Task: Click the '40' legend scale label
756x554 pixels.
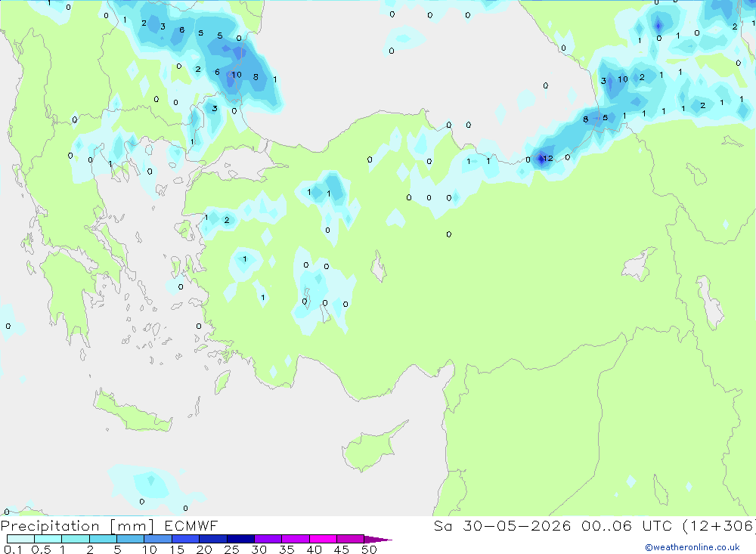Action: click(x=314, y=549)
